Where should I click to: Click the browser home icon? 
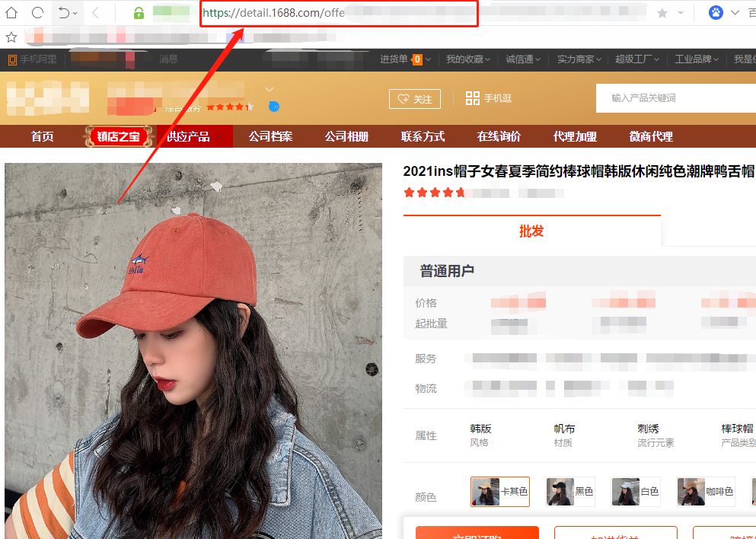[11, 12]
